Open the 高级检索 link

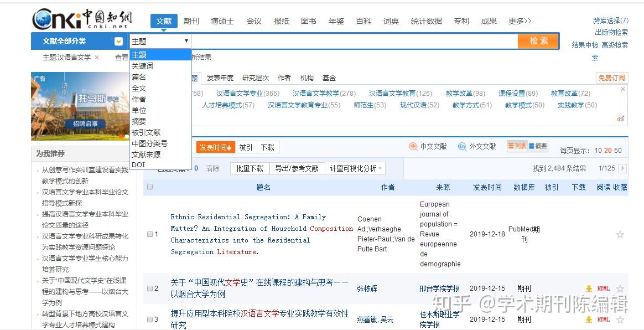click(x=616, y=44)
